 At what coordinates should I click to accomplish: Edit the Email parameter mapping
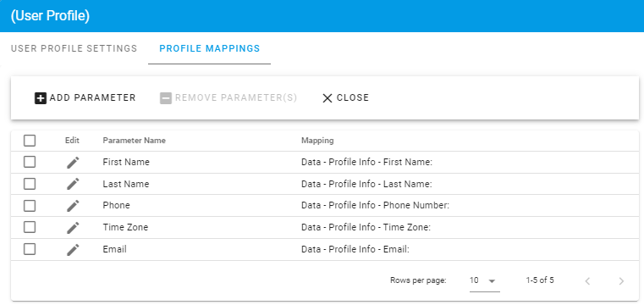tap(73, 250)
